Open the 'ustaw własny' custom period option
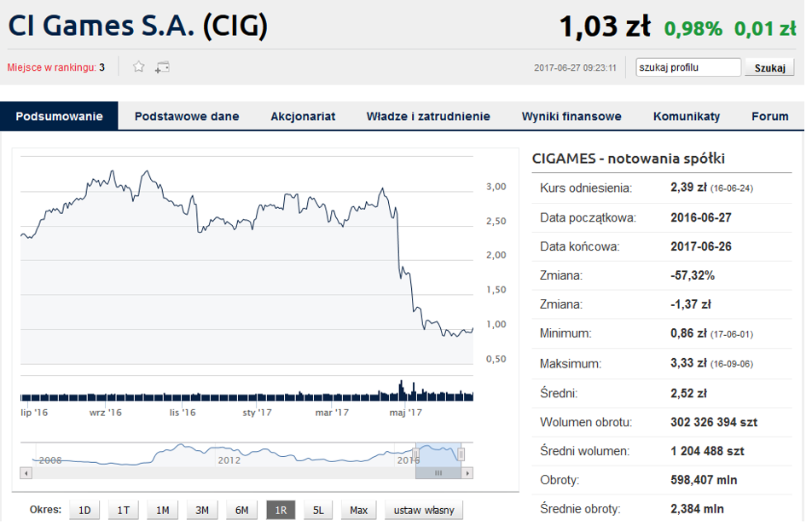806x532 pixels. tap(424, 510)
